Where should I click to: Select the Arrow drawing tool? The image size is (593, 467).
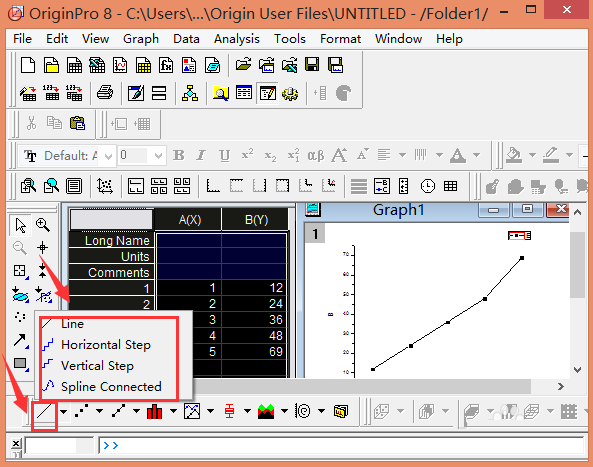tap(19, 340)
